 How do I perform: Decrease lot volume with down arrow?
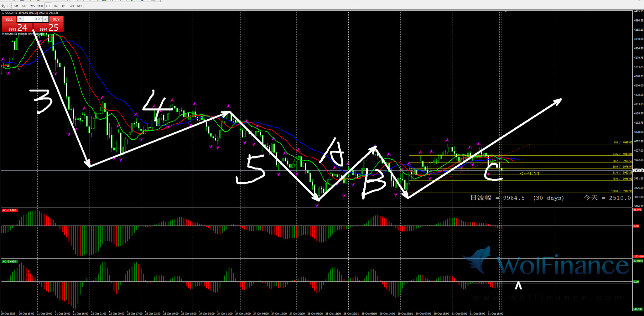coord(20,19)
